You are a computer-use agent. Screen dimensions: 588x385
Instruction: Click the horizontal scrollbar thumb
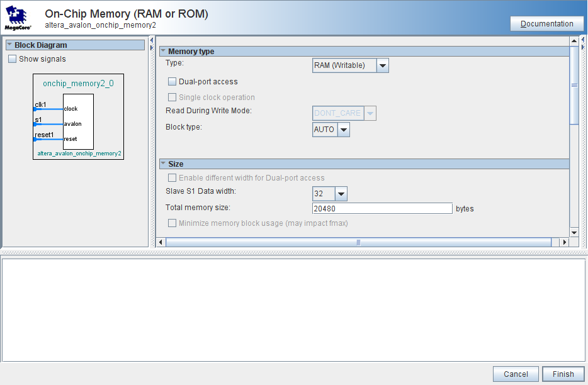[358, 242]
